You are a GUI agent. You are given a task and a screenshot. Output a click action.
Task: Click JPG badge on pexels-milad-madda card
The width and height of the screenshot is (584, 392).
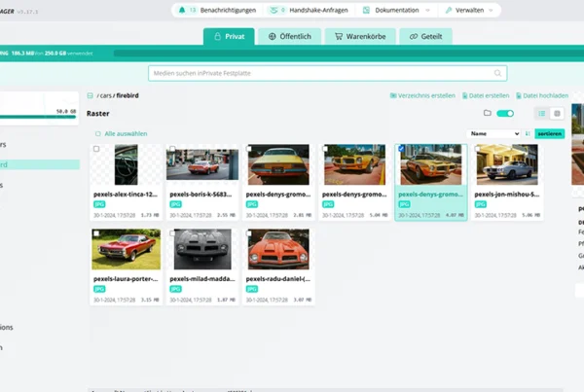click(176, 289)
